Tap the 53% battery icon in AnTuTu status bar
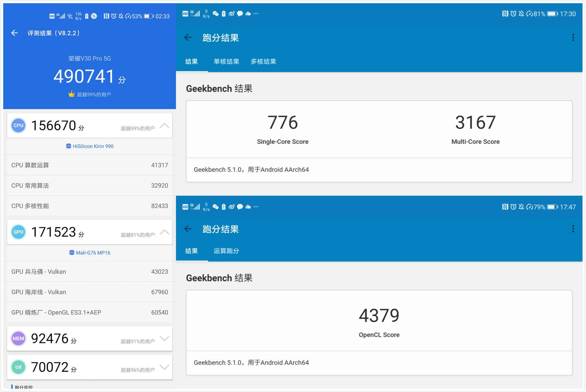 pos(149,16)
